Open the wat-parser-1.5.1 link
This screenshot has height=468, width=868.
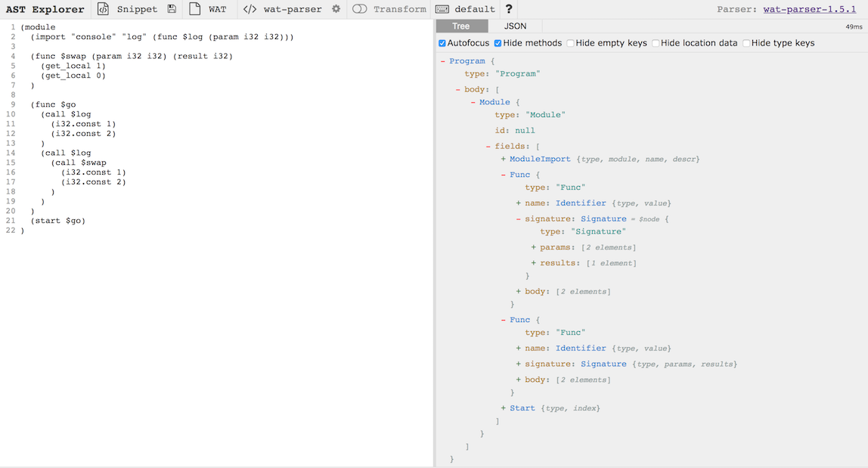tap(811, 9)
